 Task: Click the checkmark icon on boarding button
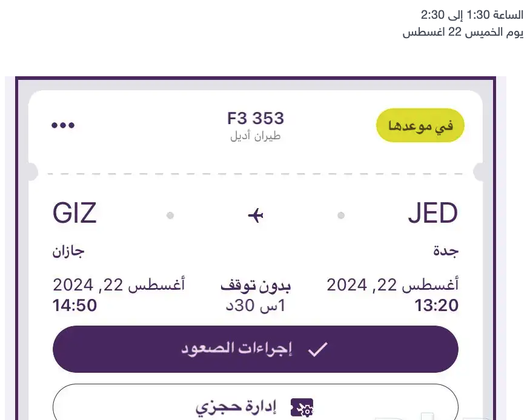(317, 350)
